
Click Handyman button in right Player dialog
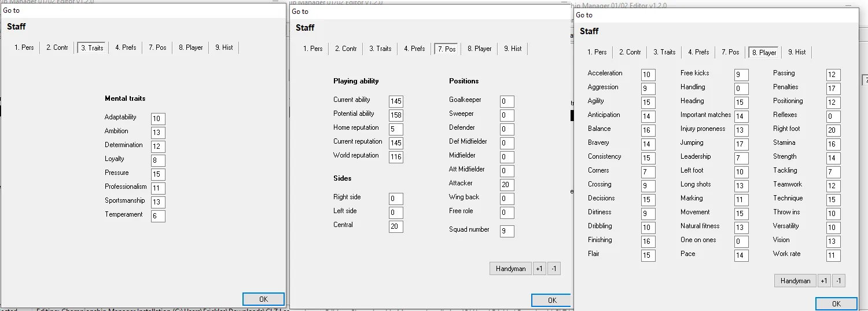pos(795,281)
